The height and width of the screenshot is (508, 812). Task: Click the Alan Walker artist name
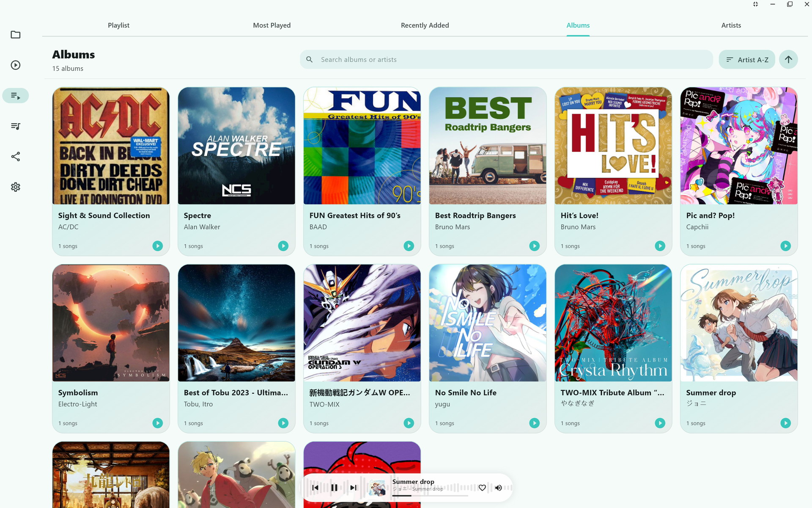202,227
